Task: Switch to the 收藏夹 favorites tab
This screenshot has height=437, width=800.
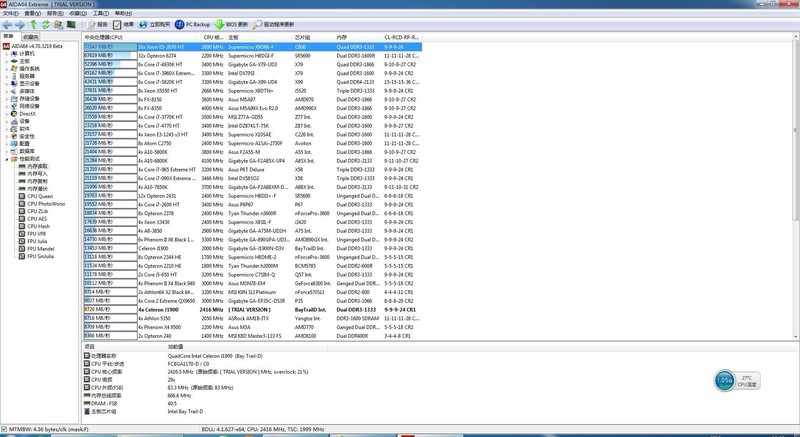Action: pos(30,37)
